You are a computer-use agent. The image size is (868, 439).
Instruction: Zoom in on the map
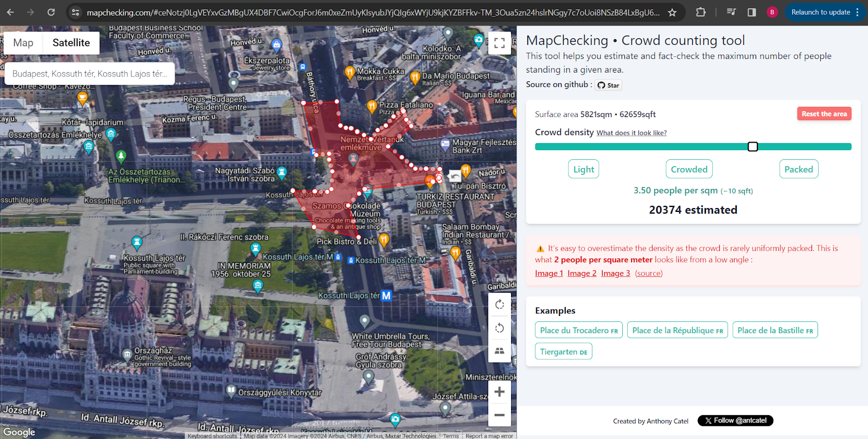500,392
